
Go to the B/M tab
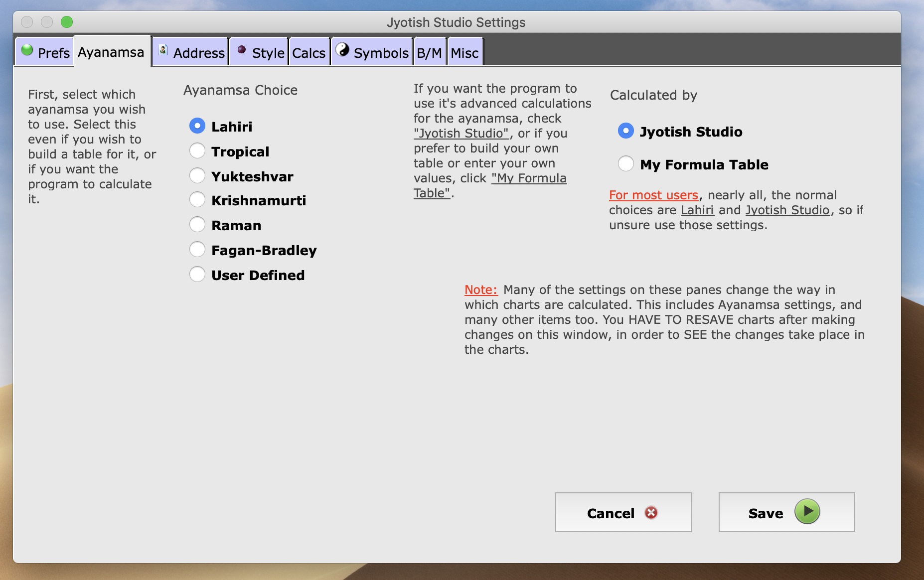tap(429, 53)
